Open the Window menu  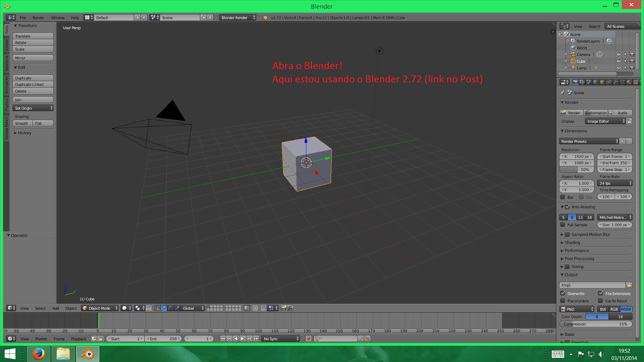(58, 18)
